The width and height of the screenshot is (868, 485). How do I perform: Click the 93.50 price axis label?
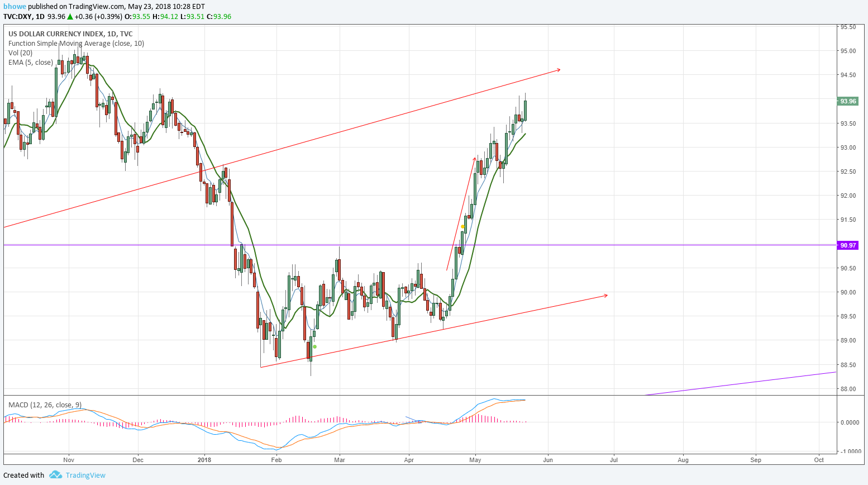848,123
